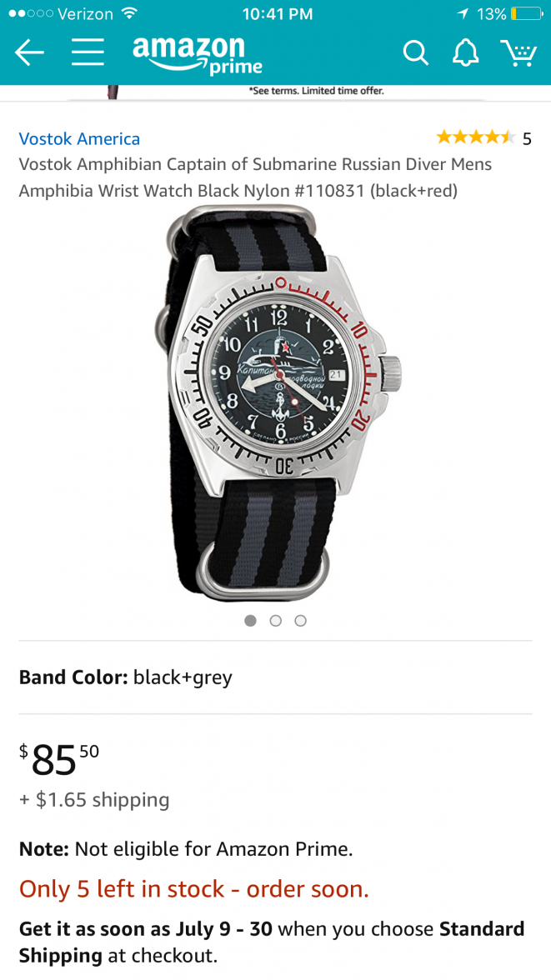The width and height of the screenshot is (551, 980).
Task: Open notifications bell icon
Action: coord(465,53)
